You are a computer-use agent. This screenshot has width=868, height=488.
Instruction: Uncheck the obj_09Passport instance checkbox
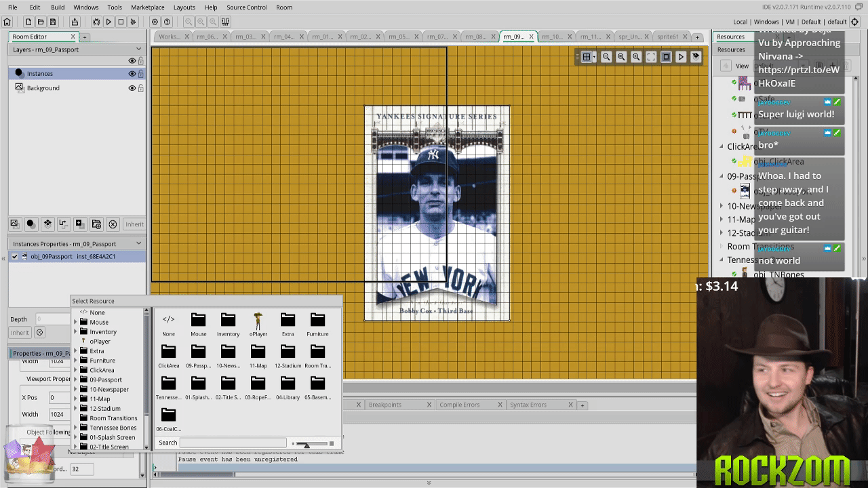(15, 256)
